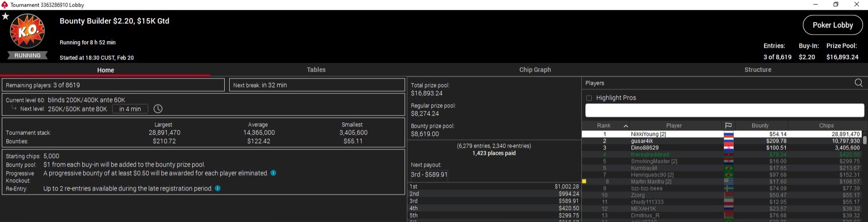Image resolution: width=868 pixels, height=222 pixels.
Task: Click the yellow marker beside rank 8
Action: point(584,181)
